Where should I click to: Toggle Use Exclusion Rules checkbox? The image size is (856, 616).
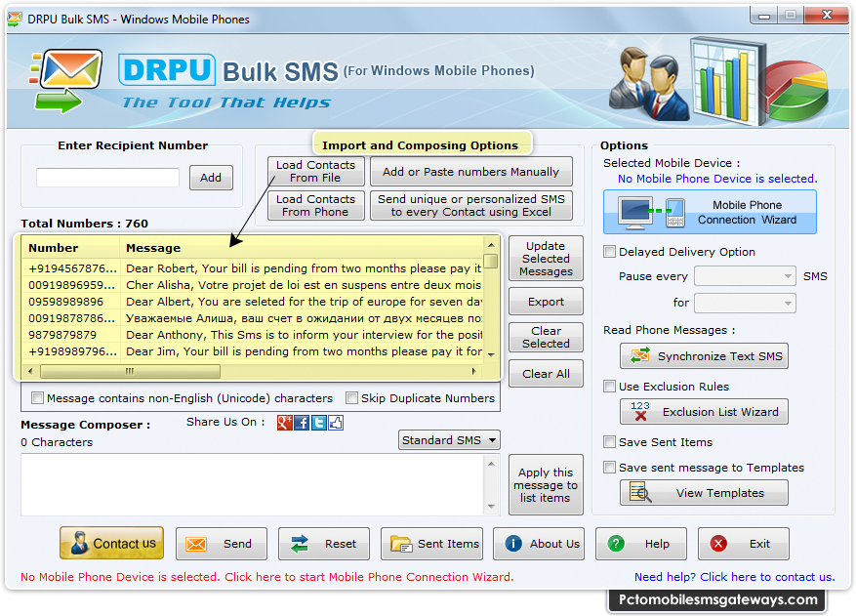coord(609,386)
